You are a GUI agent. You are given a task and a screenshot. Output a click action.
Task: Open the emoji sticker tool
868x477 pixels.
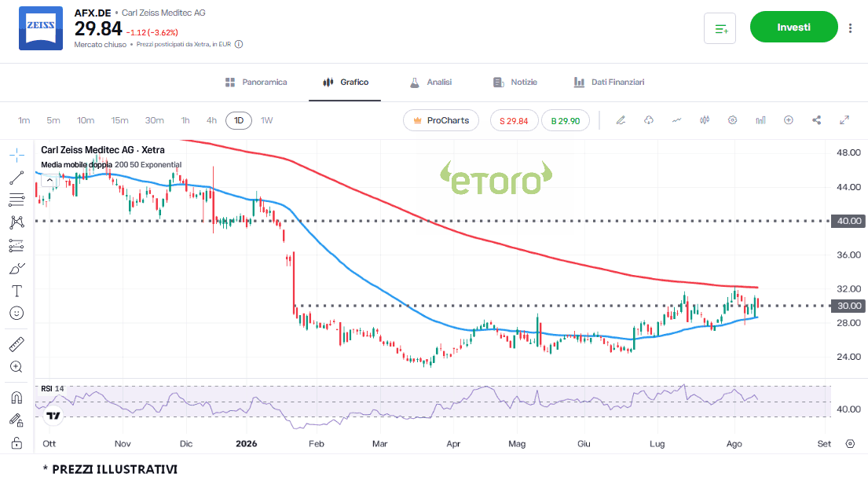tap(16, 314)
